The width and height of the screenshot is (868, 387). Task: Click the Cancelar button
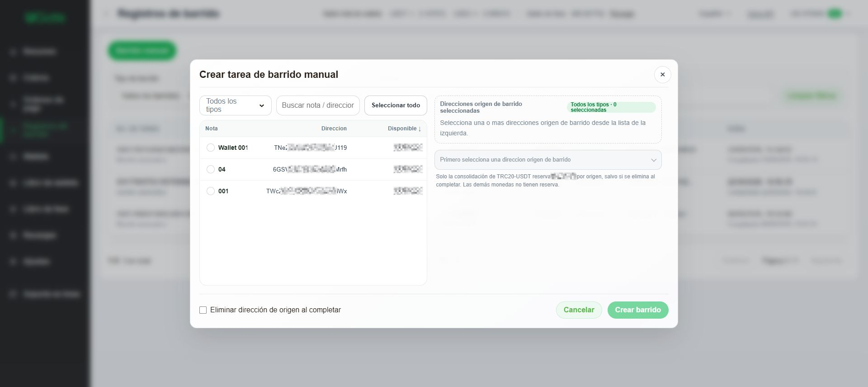[x=579, y=310]
